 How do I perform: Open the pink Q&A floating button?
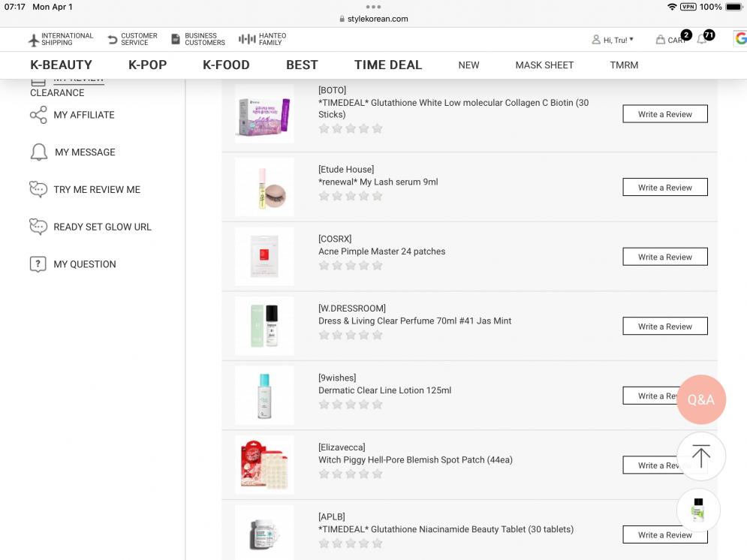tap(700, 399)
